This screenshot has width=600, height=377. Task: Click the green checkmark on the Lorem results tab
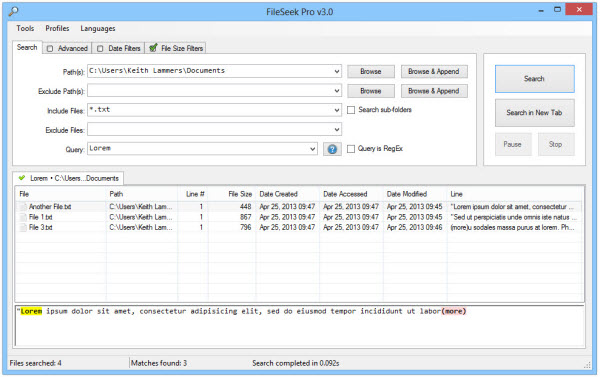[22, 178]
